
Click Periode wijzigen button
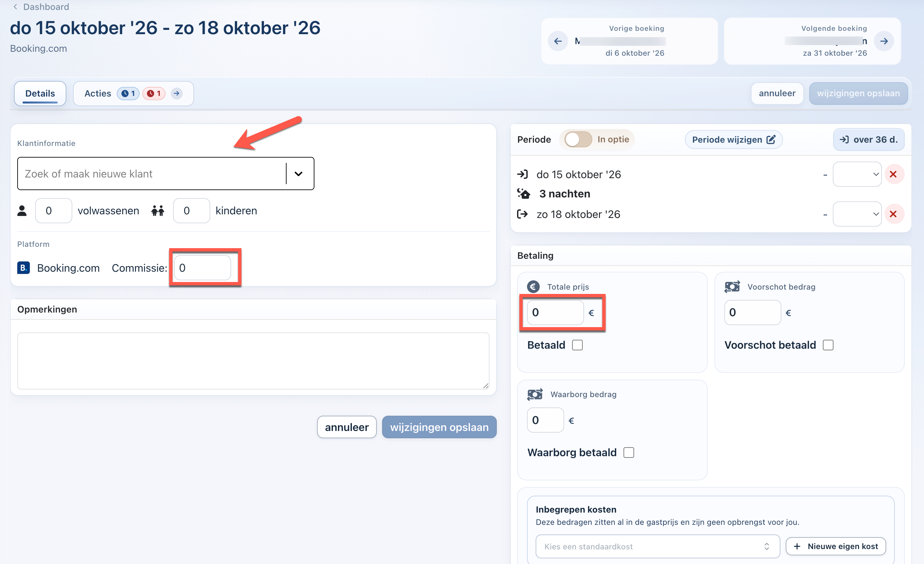734,139
